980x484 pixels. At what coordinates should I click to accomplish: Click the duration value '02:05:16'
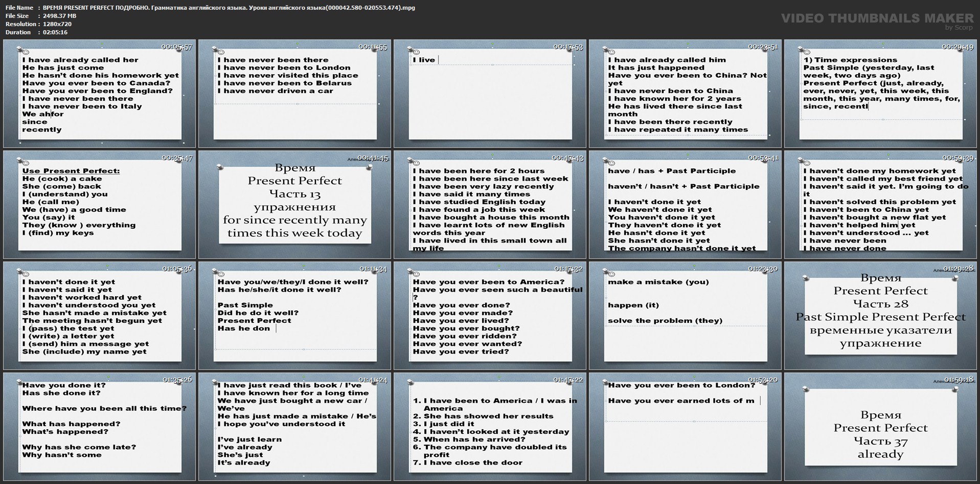point(55,32)
